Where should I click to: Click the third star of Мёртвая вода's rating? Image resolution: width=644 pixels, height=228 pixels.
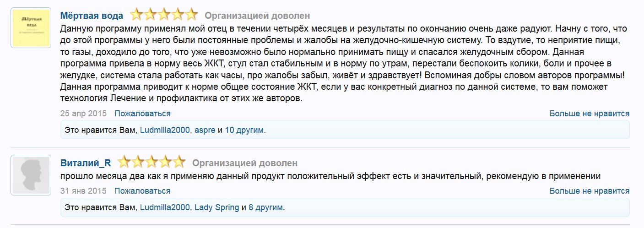(164, 16)
